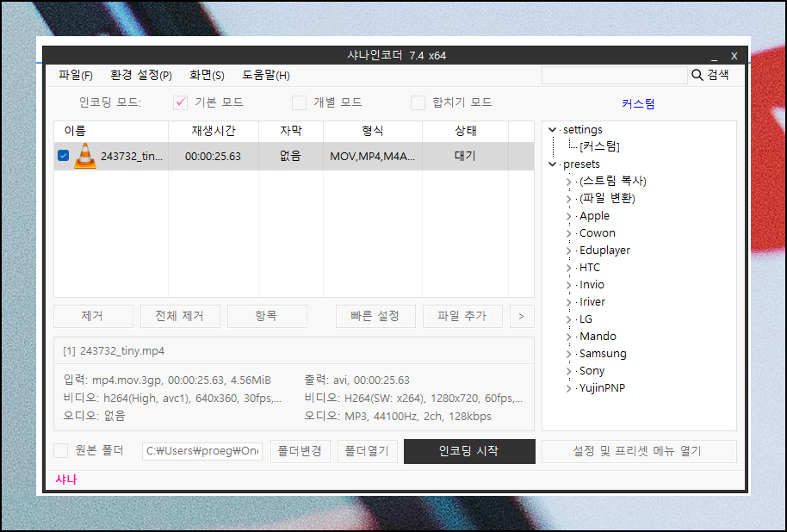The width and height of the screenshot is (787, 532).
Task: Expand the HTC preset group
Action: [x=568, y=268]
